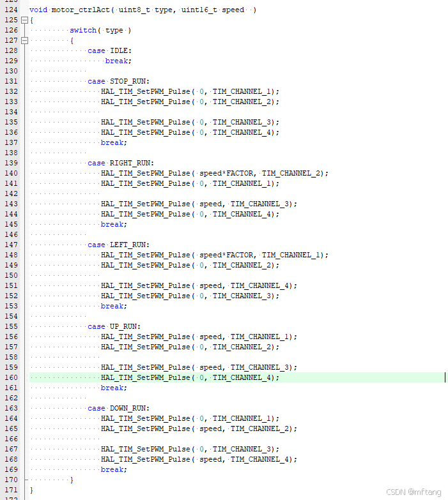Click HAL_TIM_SetPWM_Pulse on line 152
Viewport: 448px width, 500px height.
[146, 296]
